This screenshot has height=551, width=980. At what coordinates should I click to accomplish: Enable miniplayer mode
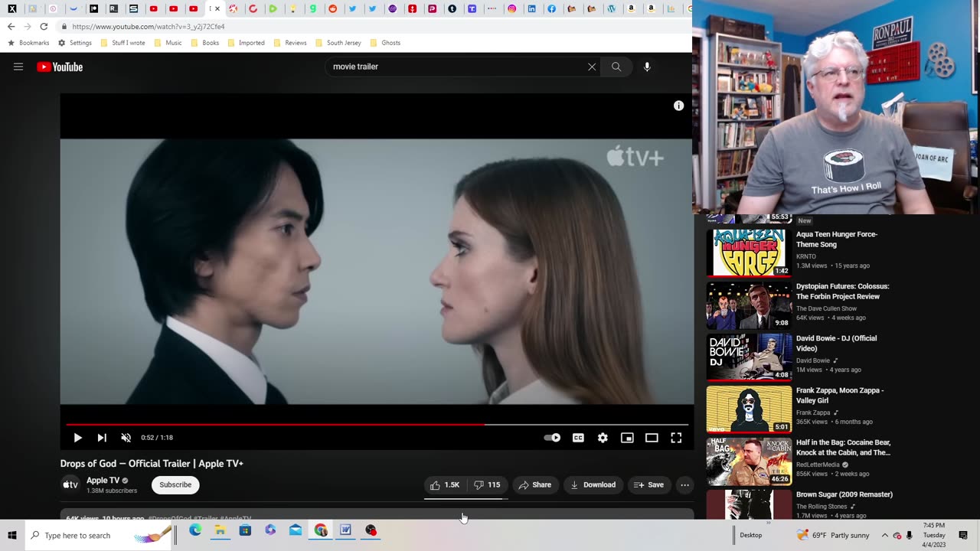coord(627,438)
